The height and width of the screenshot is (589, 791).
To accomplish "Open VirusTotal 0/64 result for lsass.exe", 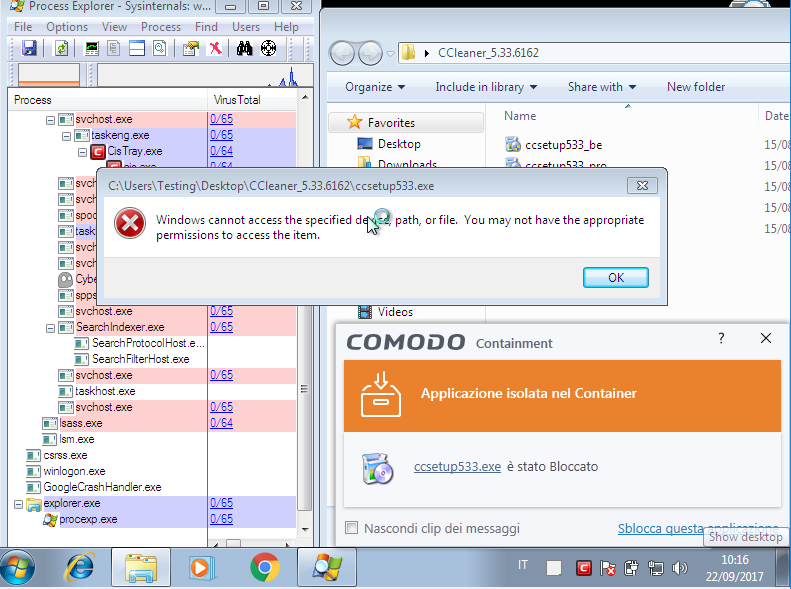I will click(x=221, y=423).
